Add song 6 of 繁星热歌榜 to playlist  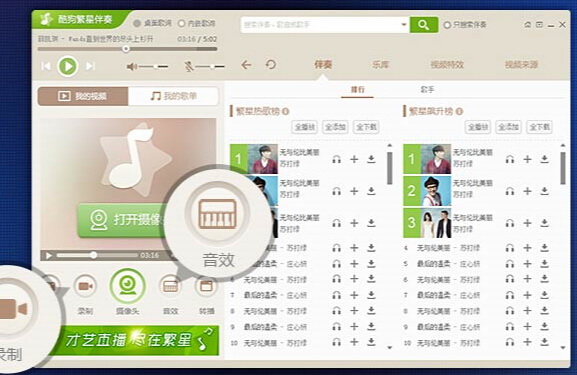pos(354,279)
